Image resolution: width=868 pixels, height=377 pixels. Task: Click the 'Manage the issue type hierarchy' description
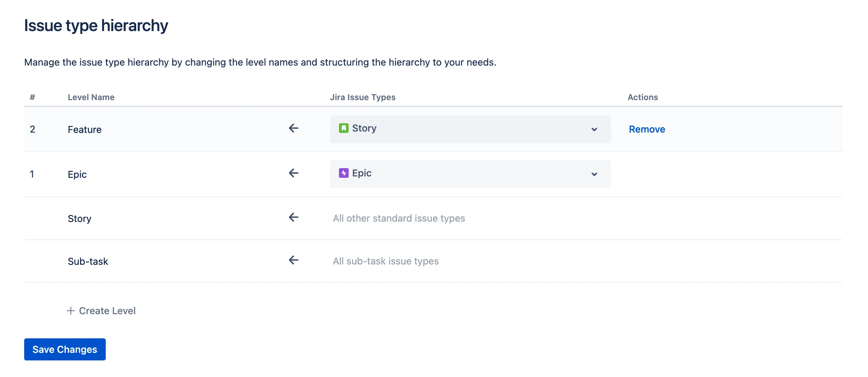pyautogui.click(x=260, y=62)
